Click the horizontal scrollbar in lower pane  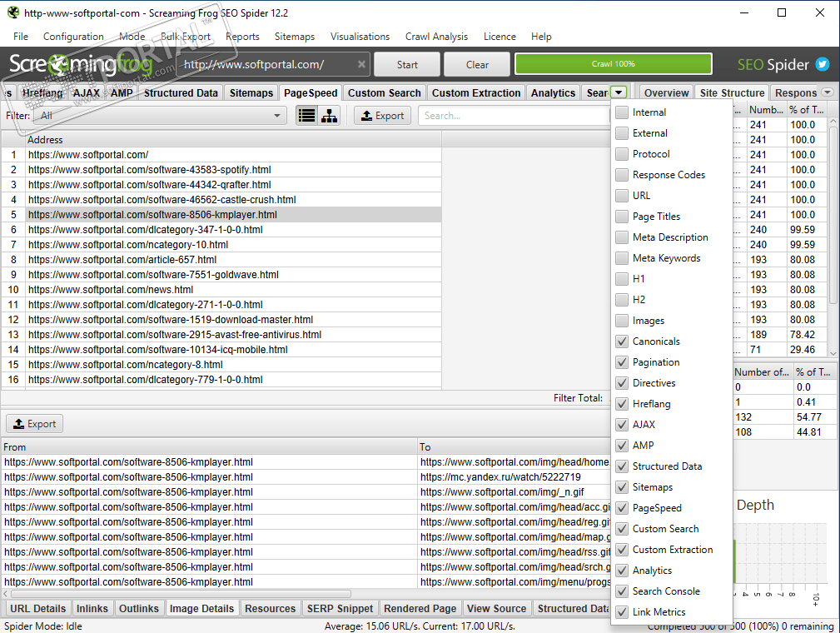pos(181,594)
